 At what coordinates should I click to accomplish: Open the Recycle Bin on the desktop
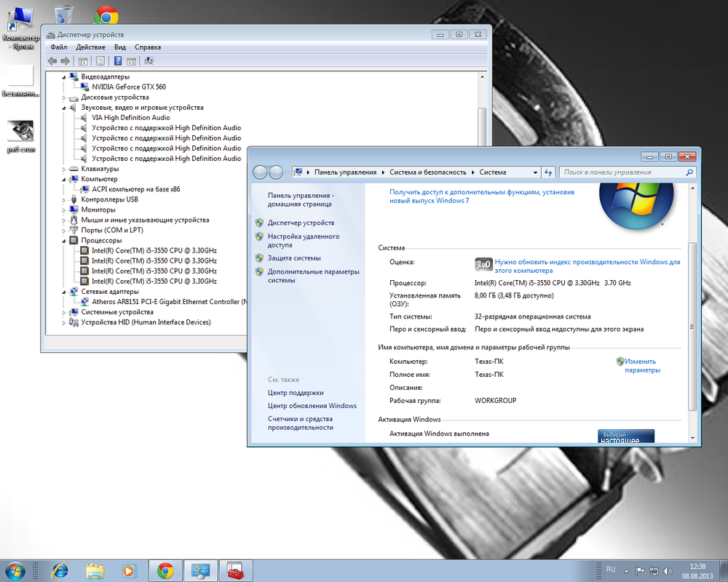pyautogui.click(x=64, y=15)
